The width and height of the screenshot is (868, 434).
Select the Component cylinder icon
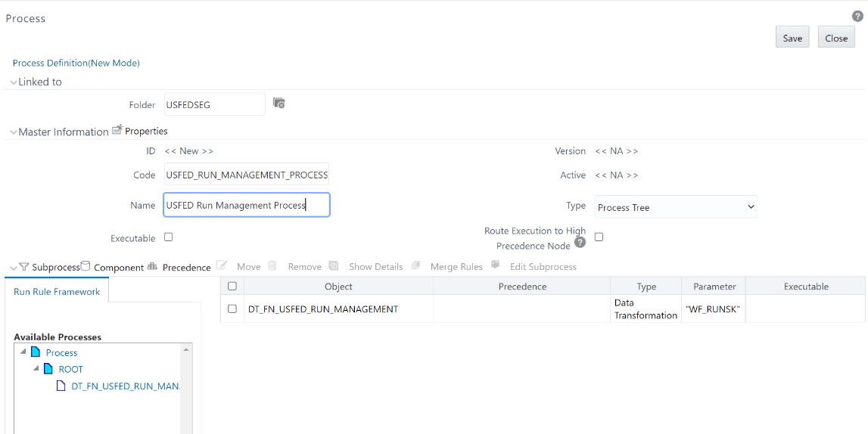[86, 266]
